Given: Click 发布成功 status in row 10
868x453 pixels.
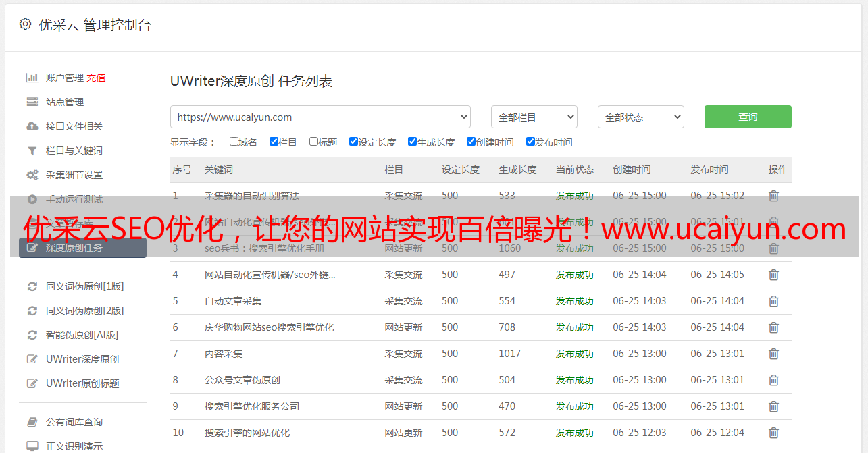Looking at the screenshot, I should (575, 433).
